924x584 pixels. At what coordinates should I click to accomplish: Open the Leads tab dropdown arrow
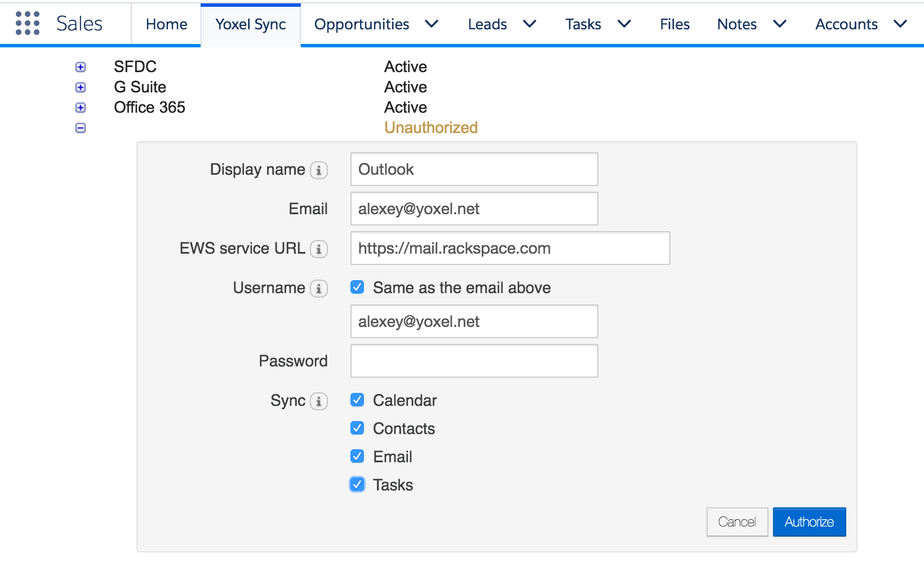pos(530,24)
